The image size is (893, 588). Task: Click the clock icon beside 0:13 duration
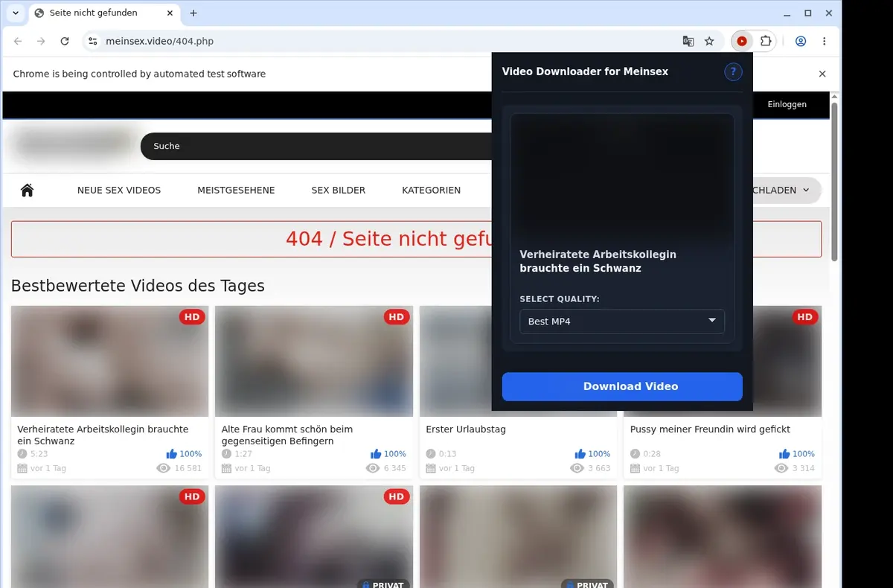(x=431, y=454)
